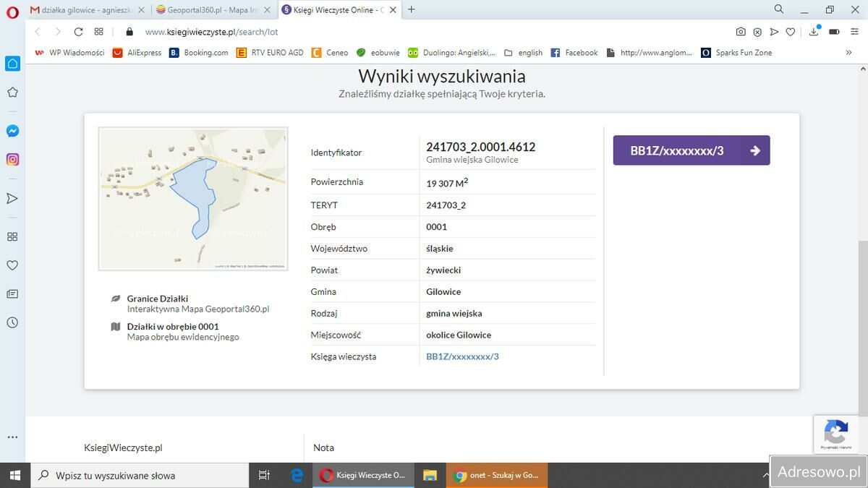Open Speed Dial from the sidebar home icon
The height and width of the screenshot is (488, 868).
click(x=12, y=64)
